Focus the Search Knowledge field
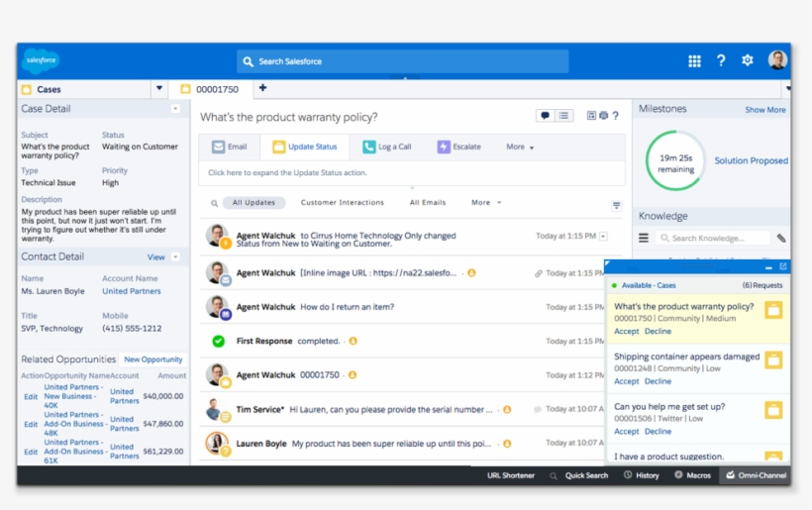The width and height of the screenshot is (812, 510). click(713, 239)
